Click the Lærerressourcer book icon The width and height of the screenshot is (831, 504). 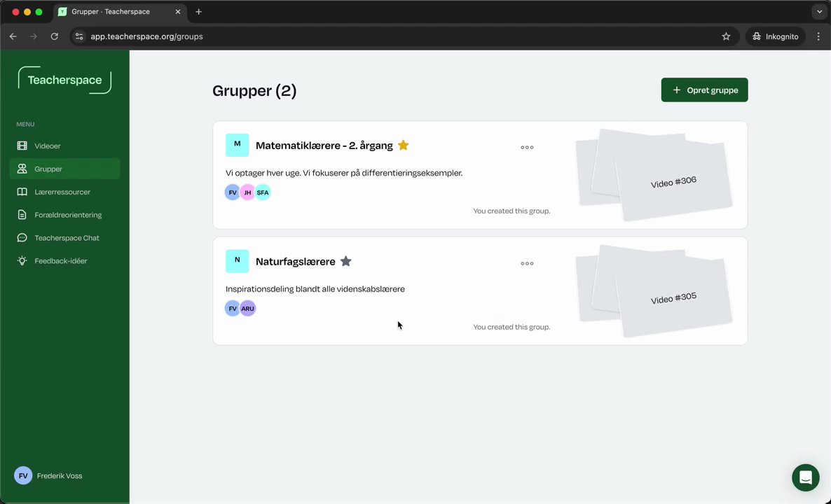[x=22, y=192]
